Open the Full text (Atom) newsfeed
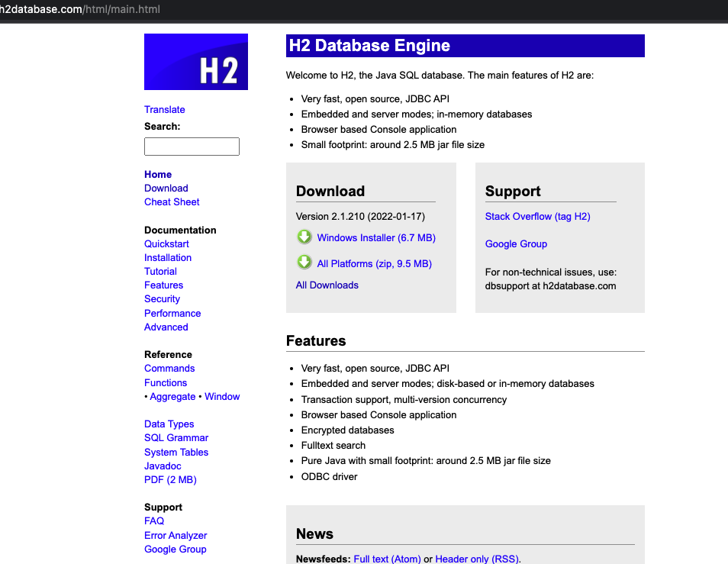This screenshot has height=564, width=728. coord(387,559)
